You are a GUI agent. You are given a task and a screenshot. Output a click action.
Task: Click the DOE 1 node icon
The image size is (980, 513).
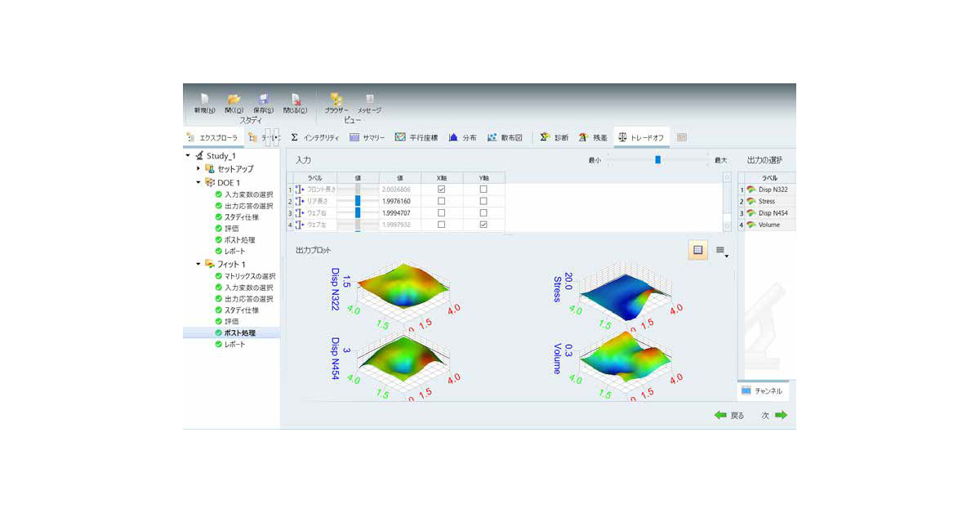pyautogui.click(x=210, y=182)
